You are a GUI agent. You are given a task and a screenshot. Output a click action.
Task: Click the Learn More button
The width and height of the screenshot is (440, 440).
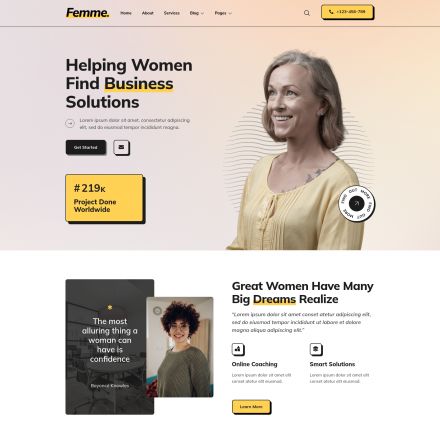pyautogui.click(x=251, y=407)
